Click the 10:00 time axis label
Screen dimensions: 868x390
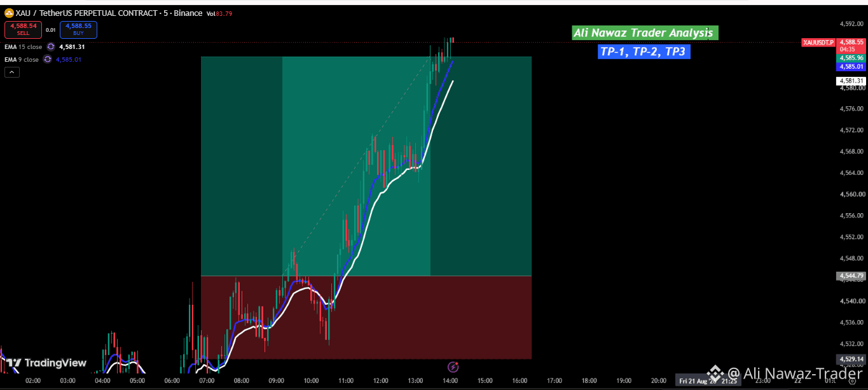click(x=311, y=381)
